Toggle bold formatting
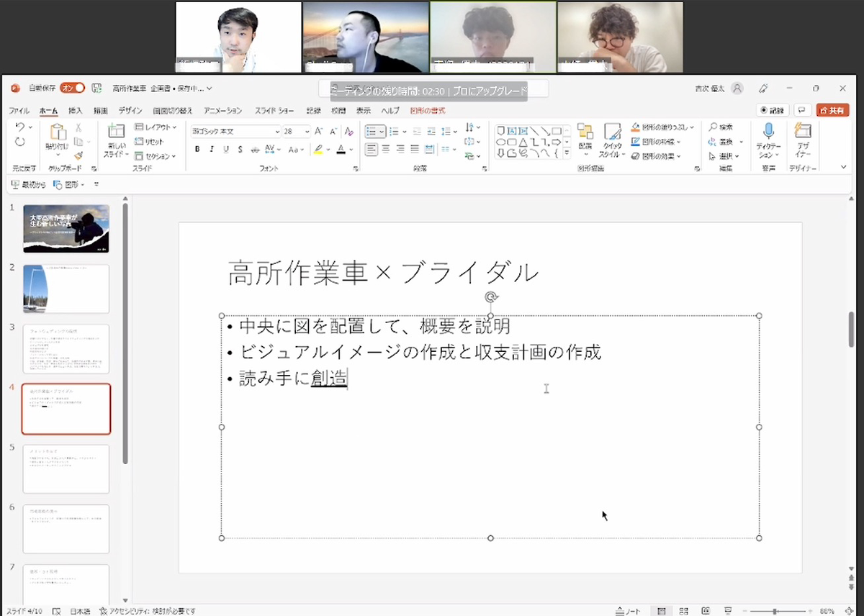The height and width of the screenshot is (616, 864). (x=197, y=149)
